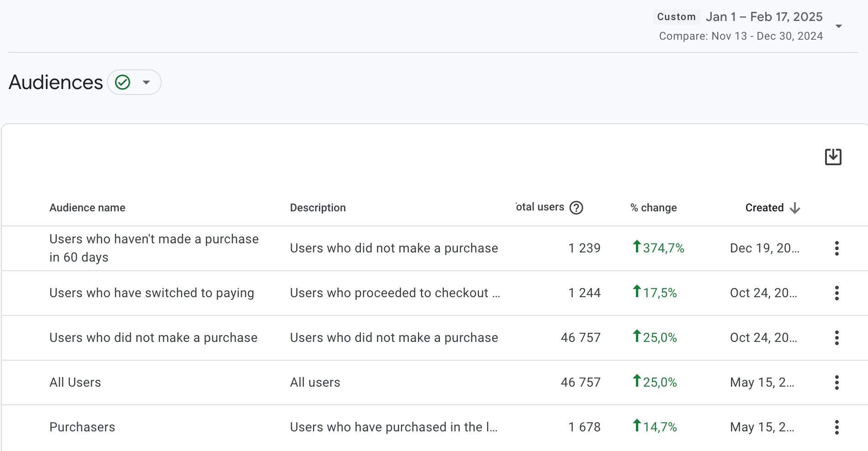The width and height of the screenshot is (868, 451).
Task: Click the 1 678 total users value
Action: [584, 427]
